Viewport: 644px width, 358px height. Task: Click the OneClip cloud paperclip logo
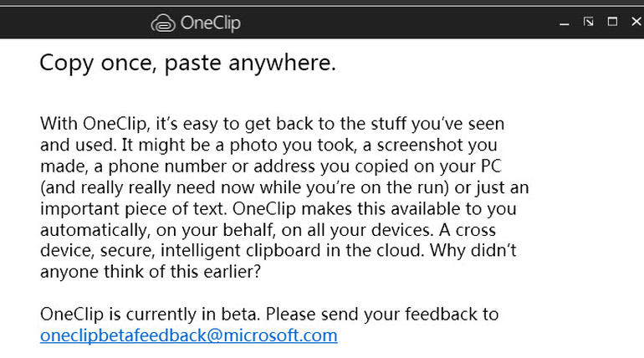[x=162, y=23]
